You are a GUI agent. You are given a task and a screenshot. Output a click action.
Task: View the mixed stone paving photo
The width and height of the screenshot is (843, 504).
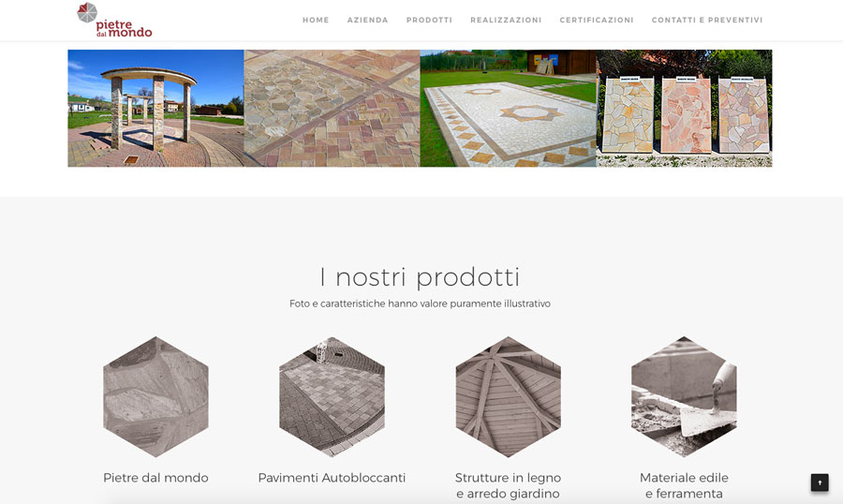pos(332,108)
